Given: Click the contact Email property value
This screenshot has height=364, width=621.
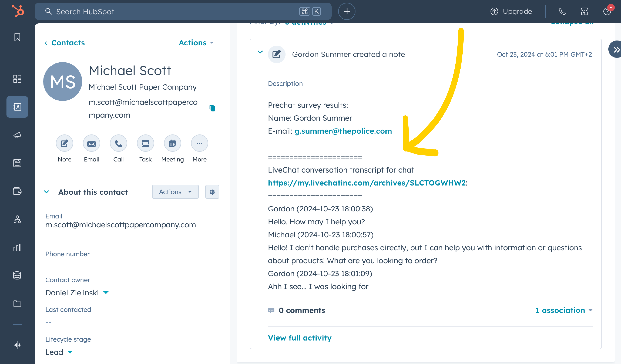Looking at the screenshot, I should [x=120, y=225].
